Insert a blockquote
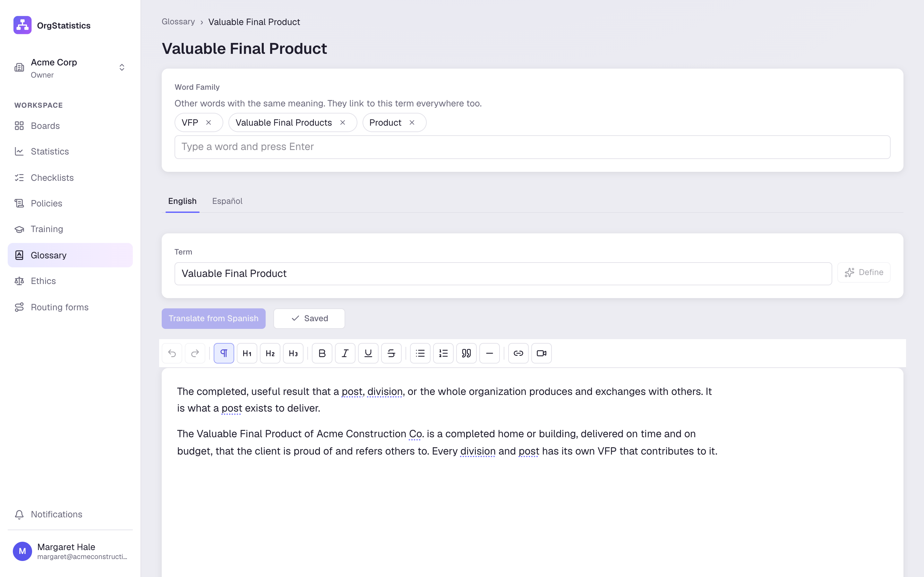This screenshot has width=924, height=577. pos(466,353)
